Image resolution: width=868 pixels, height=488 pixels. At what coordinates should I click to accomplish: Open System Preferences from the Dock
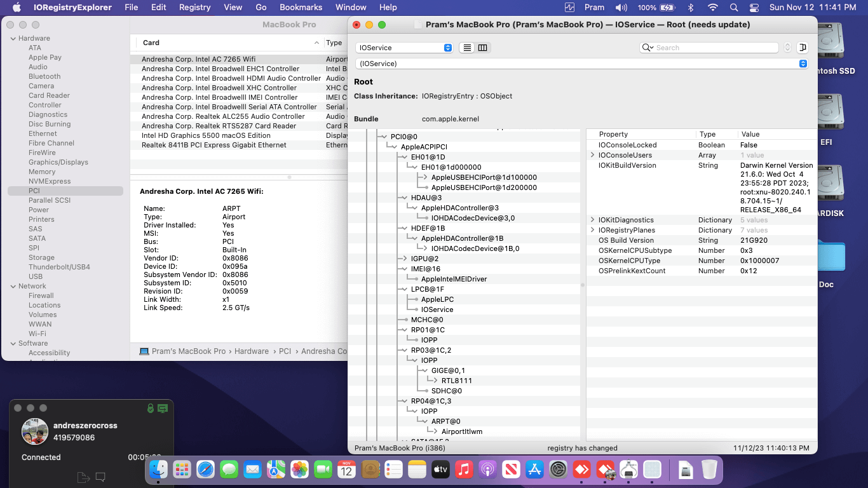[x=558, y=470]
